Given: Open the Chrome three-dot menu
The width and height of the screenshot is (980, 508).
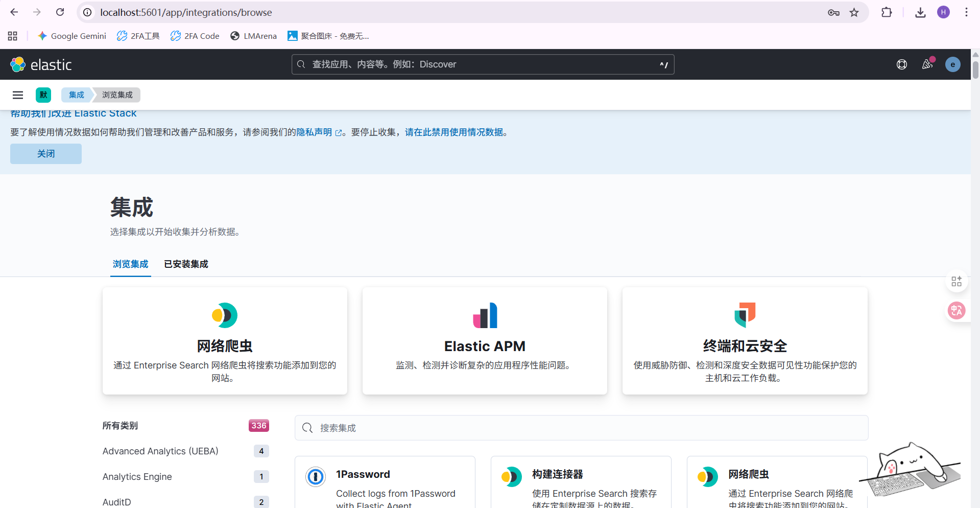Looking at the screenshot, I should click(966, 12).
